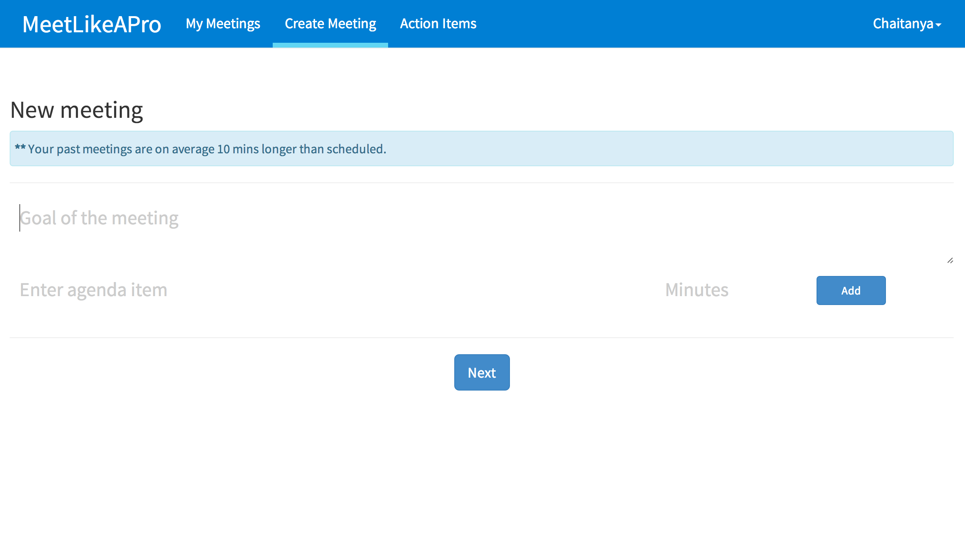Click the active underline beneath Create Meeting

pos(330,45)
